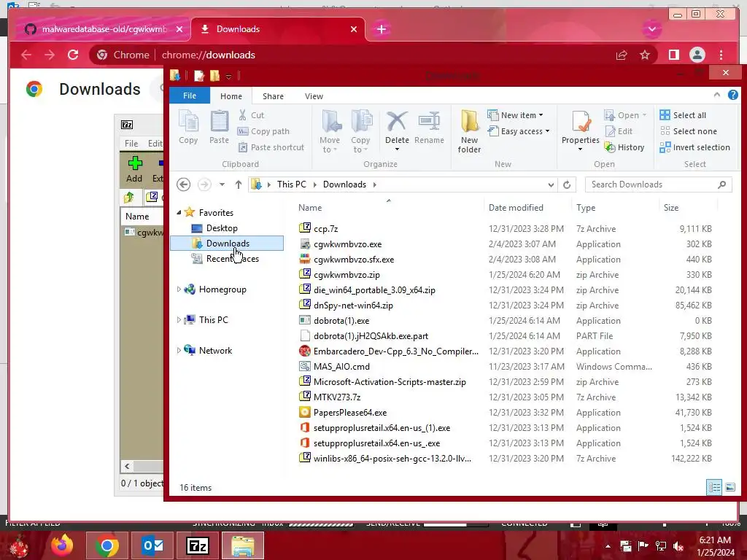Click Select none
Screen dimensions: 747x560
(x=689, y=131)
